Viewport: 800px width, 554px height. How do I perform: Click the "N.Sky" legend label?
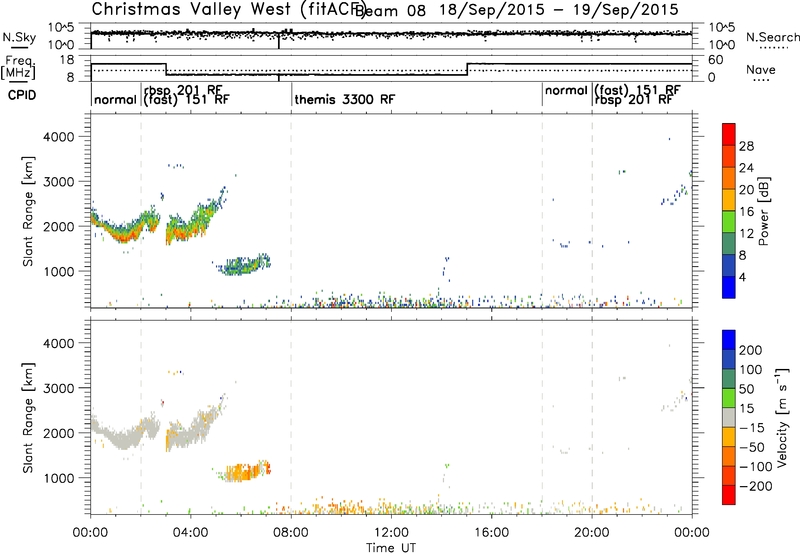(x=19, y=37)
